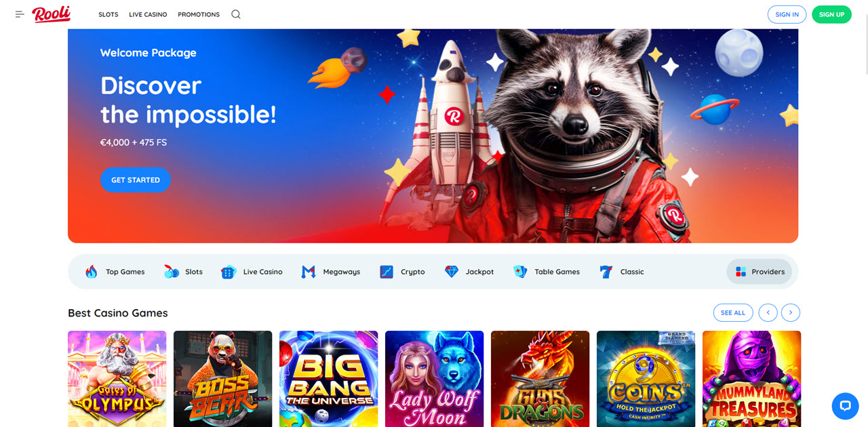Open the Providers selector
Image resolution: width=868 pixels, height=427 pixels.
click(x=759, y=271)
